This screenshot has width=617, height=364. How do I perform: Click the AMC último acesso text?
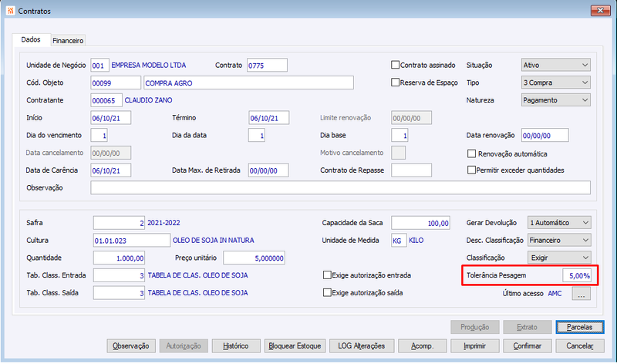tap(555, 294)
